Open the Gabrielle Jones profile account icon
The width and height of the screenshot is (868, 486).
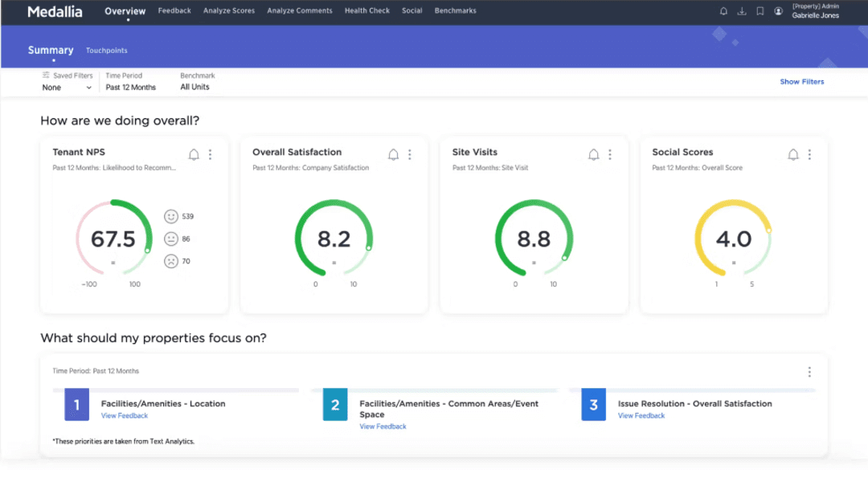click(x=778, y=10)
